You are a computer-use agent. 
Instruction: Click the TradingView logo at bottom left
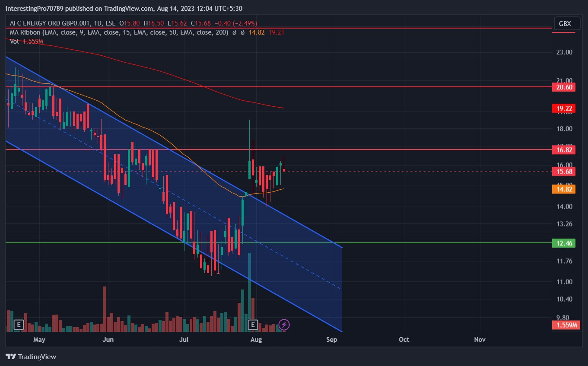click(31, 357)
